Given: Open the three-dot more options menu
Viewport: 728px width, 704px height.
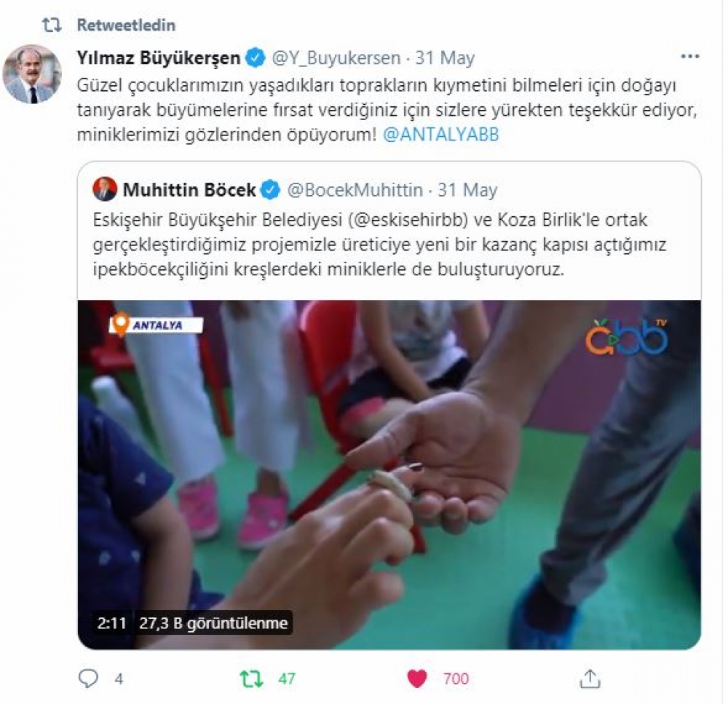Looking at the screenshot, I should pos(689,57).
